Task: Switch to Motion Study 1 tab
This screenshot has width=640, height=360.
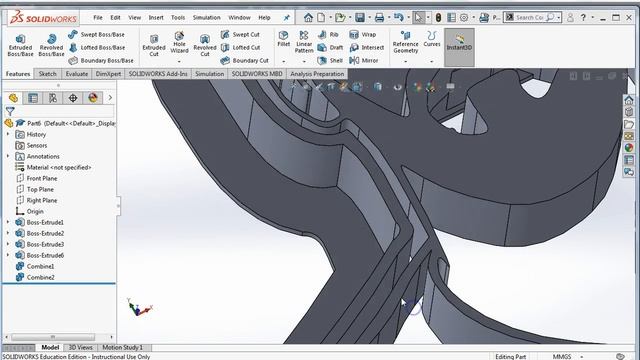Action: [122, 347]
